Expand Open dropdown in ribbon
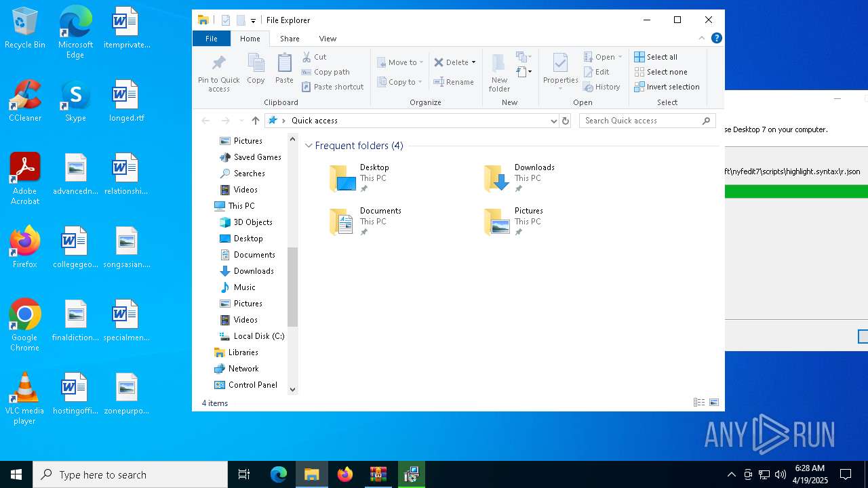The image size is (868, 488). pyautogui.click(x=620, y=57)
